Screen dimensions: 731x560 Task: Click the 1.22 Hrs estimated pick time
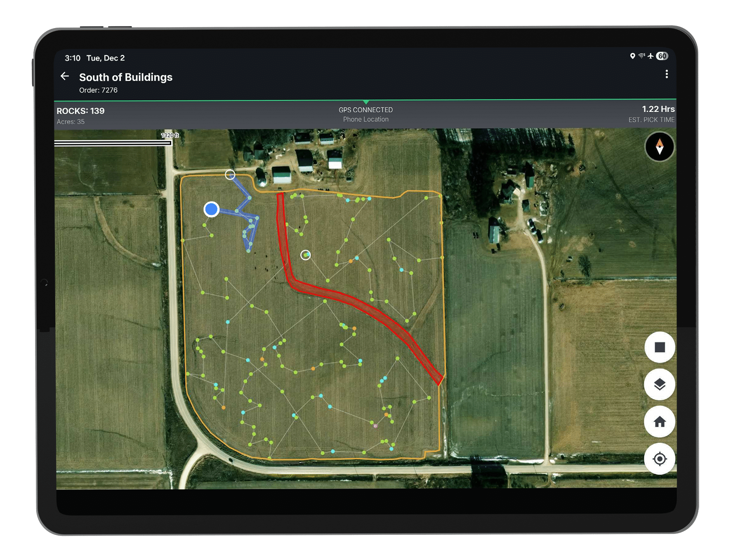658,109
